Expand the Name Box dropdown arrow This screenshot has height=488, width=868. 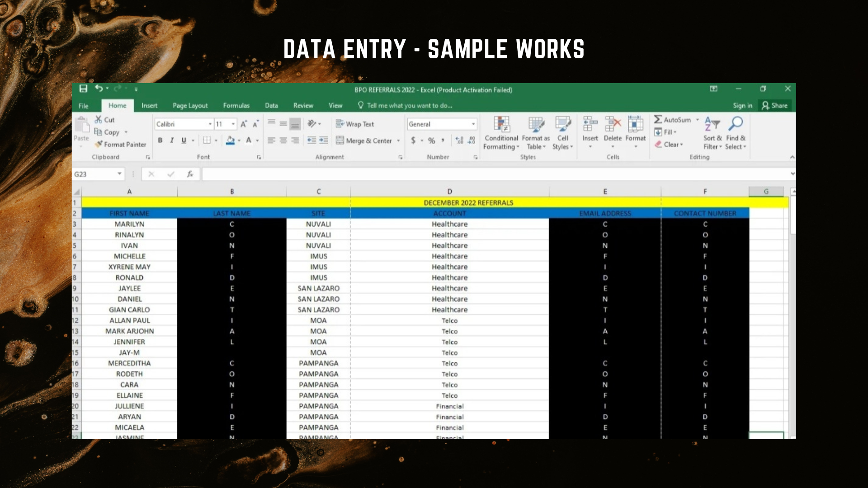119,174
